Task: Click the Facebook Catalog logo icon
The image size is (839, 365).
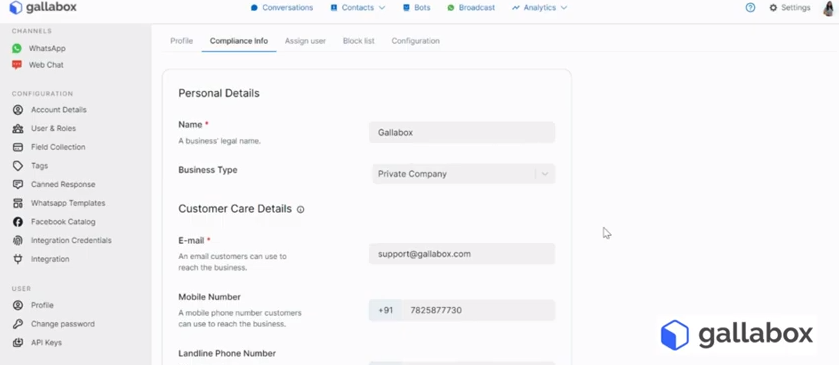Action: tap(18, 222)
